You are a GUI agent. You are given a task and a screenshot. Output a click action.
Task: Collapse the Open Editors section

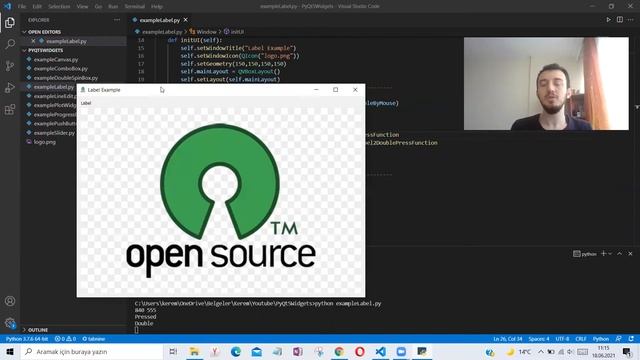click(73, 32)
